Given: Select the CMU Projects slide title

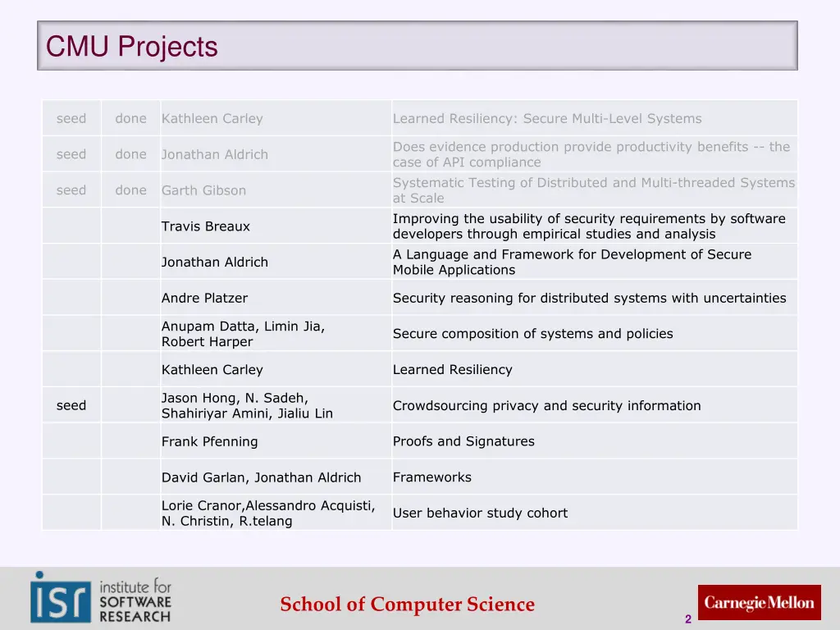Looking at the screenshot, I should [x=132, y=47].
